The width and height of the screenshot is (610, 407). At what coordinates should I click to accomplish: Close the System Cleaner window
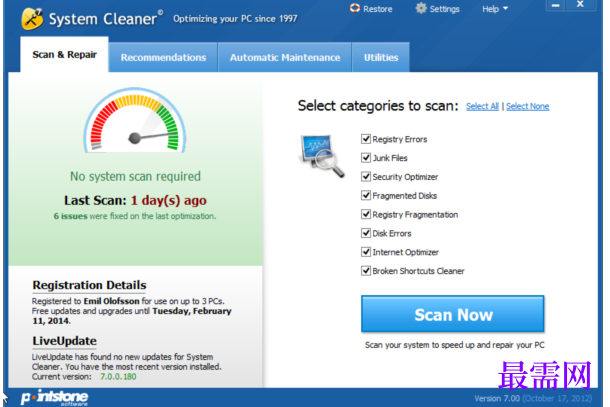[580, 5]
